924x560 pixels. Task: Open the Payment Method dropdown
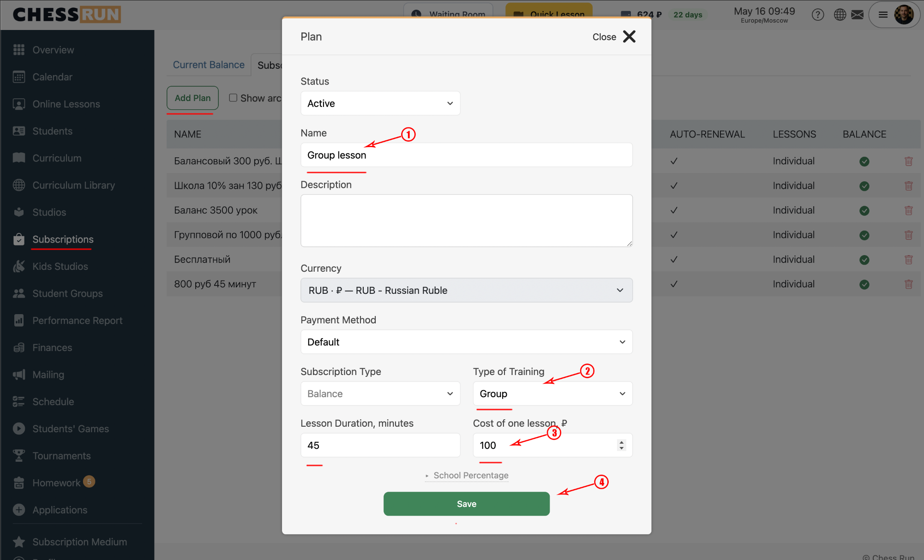pos(466,342)
